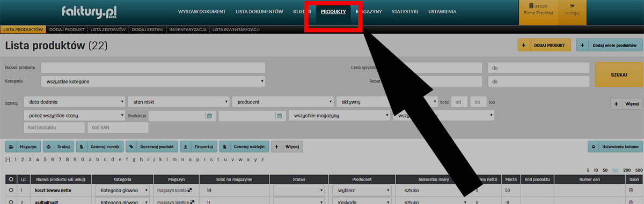Open calendar of first Produkcja date field
This screenshot has width=644, height=204.
tap(209, 116)
